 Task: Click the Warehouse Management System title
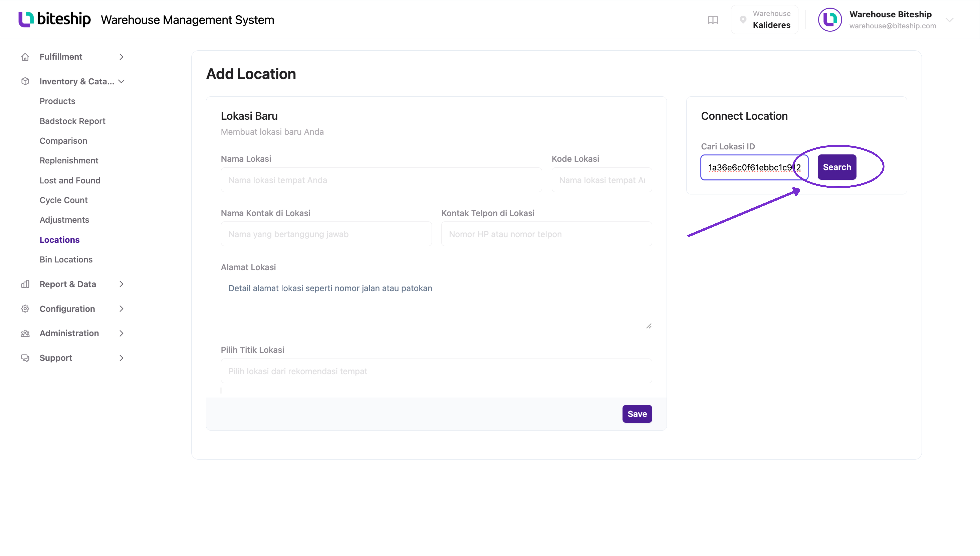188,20
